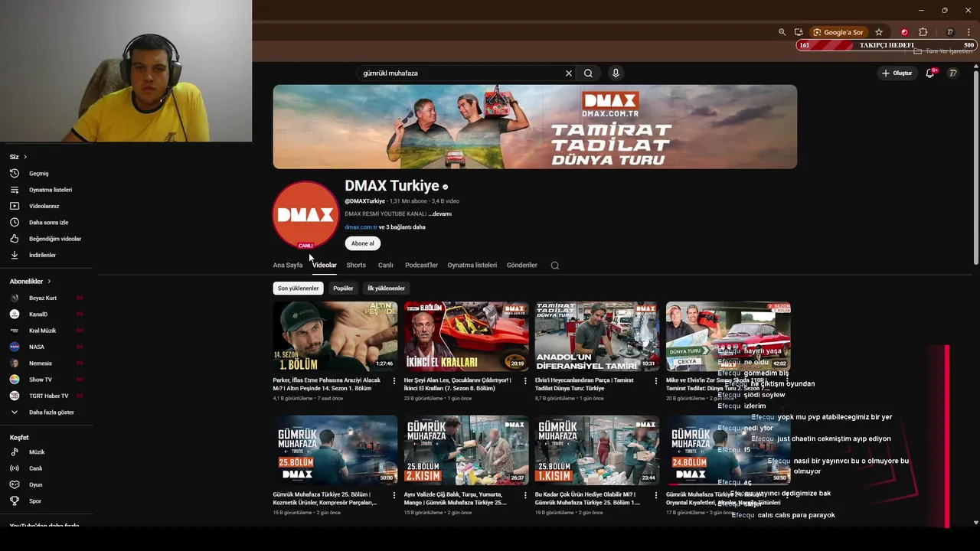Filter by Son yüklenenler chip
980x551 pixels.
point(298,289)
